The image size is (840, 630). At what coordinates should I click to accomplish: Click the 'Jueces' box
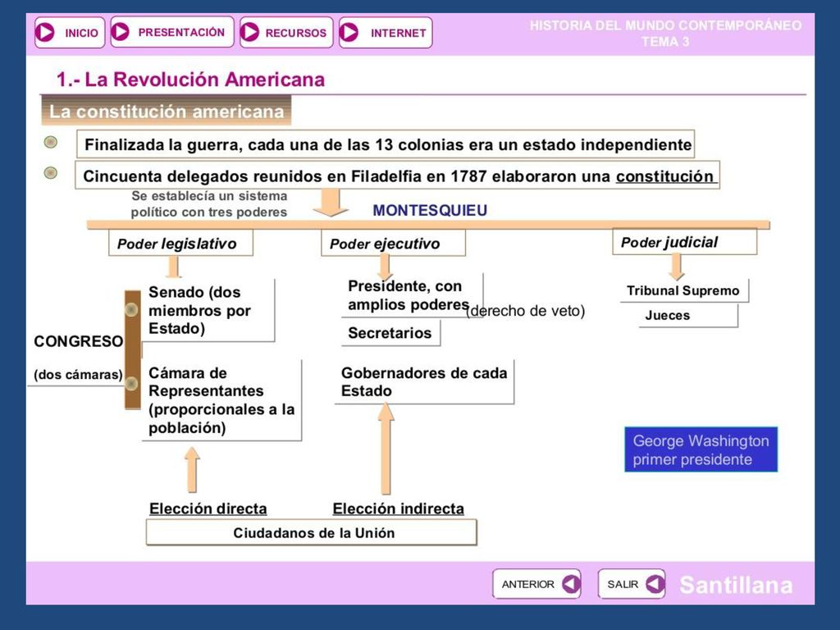click(688, 316)
